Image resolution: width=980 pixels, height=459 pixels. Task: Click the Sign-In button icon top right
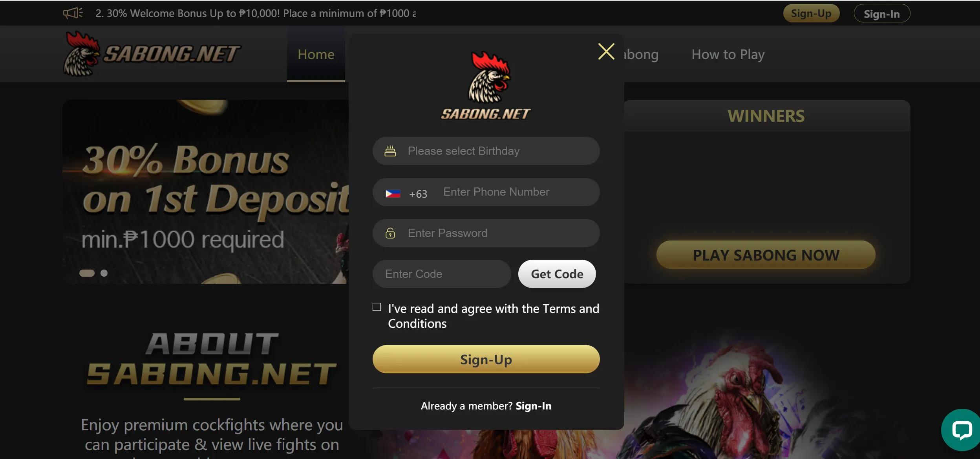point(880,13)
